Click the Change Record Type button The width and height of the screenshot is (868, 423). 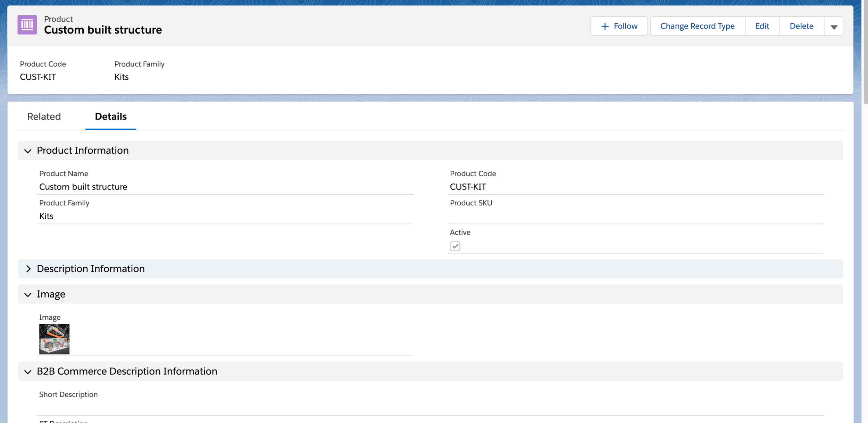click(697, 26)
